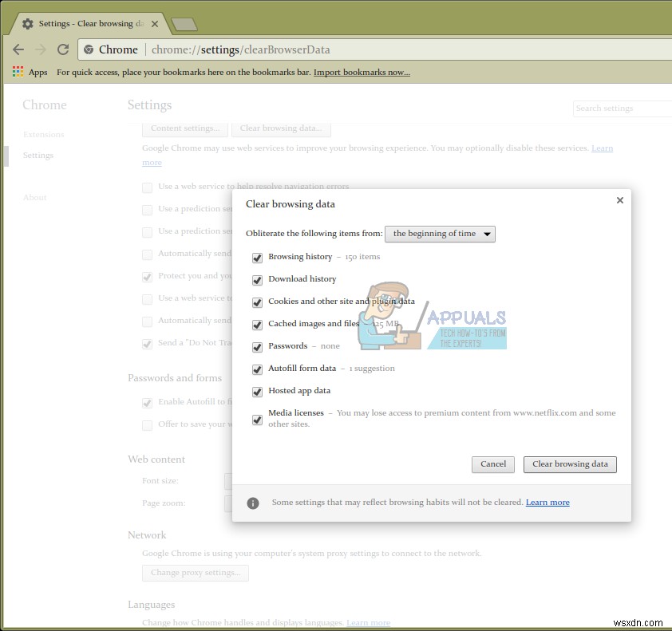Click the back navigation arrow
672x631 pixels.
[18, 49]
